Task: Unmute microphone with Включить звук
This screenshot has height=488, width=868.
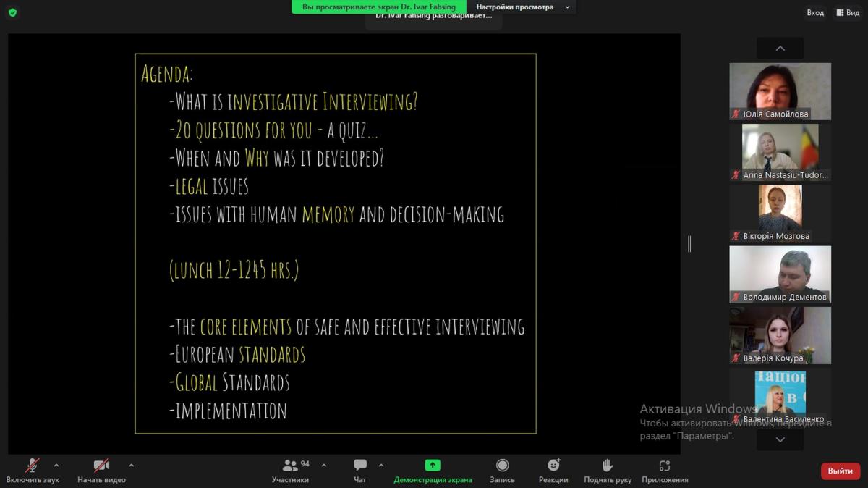Action: tap(33, 466)
